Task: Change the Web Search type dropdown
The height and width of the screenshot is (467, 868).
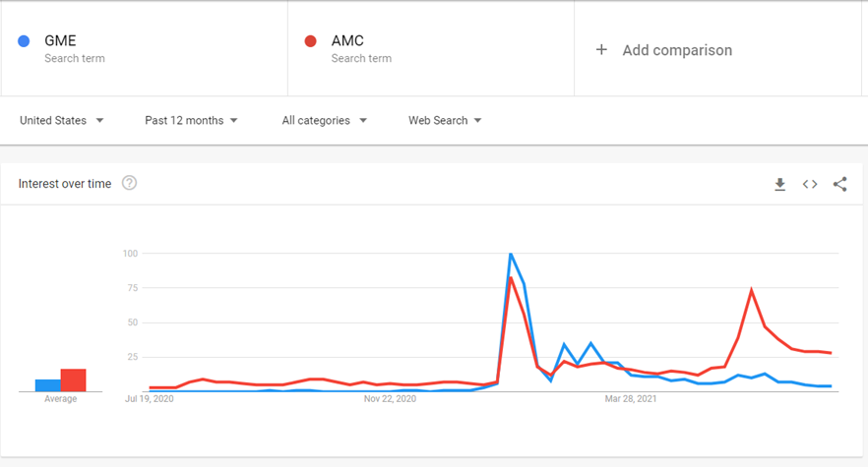Action: click(x=445, y=120)
